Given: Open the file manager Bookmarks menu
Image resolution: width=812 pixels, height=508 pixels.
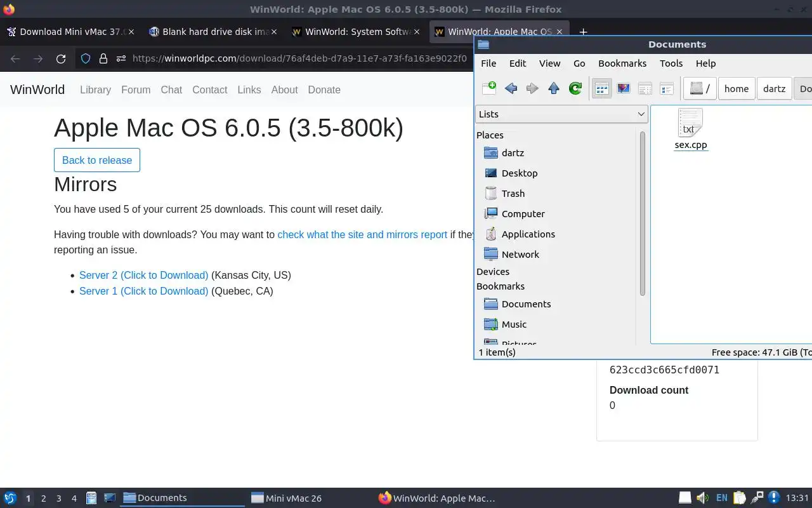Looking at the screenshot, I should [622, 63].
